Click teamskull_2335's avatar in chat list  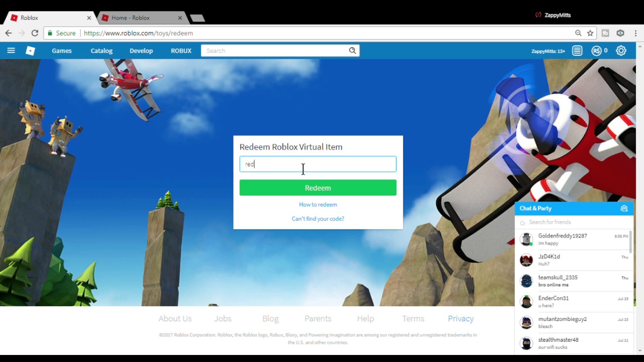click(x=526, y=281)
